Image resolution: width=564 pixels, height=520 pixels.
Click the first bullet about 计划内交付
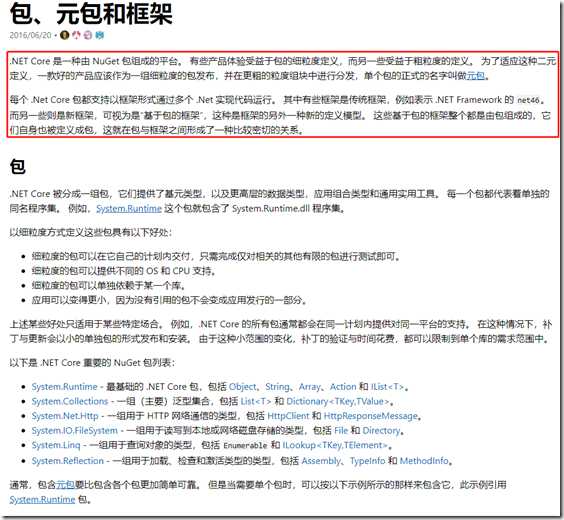tap(216, 256)
